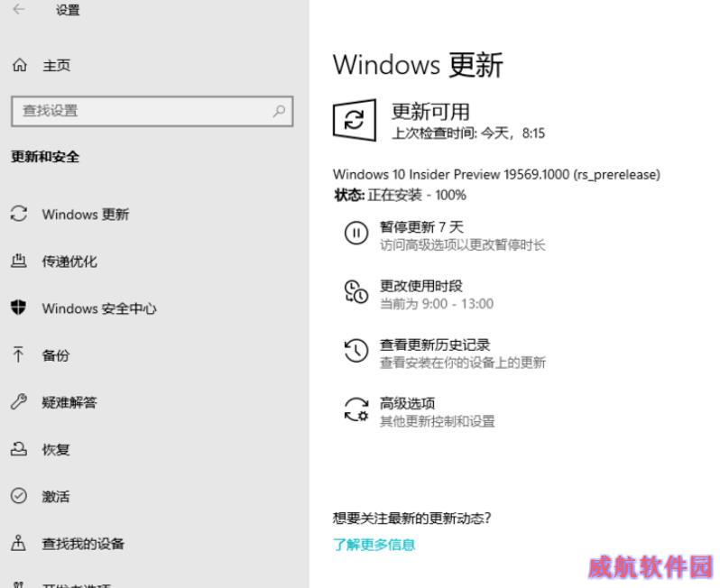Focus the 查找设置 search box
This screenshot has width=720, height=588.
152,111
